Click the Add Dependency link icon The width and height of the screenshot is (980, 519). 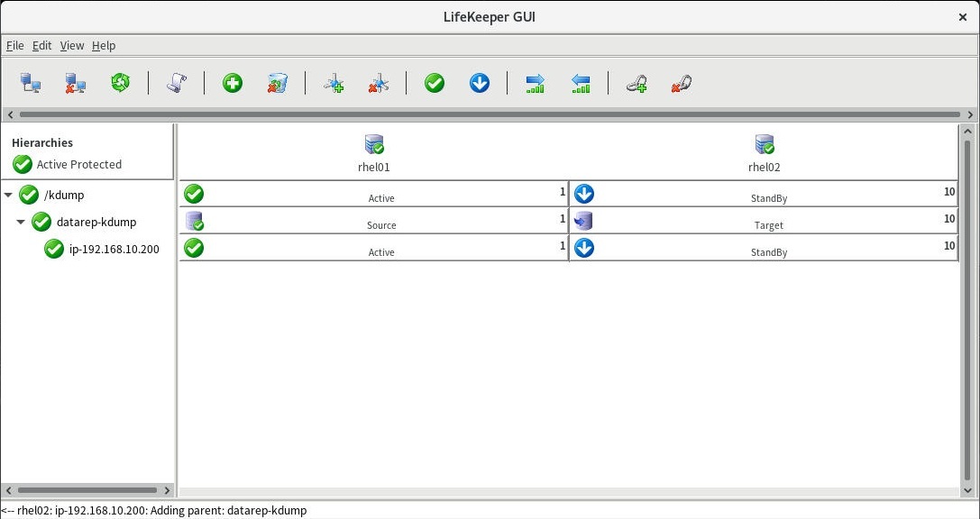click(637, 84)
